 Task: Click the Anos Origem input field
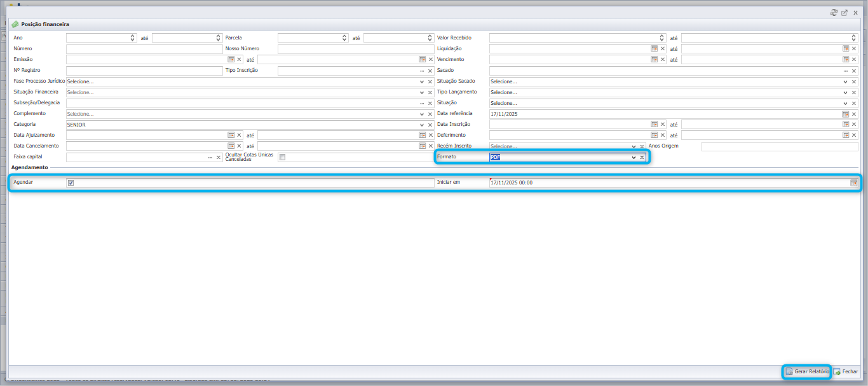point(780,146)
